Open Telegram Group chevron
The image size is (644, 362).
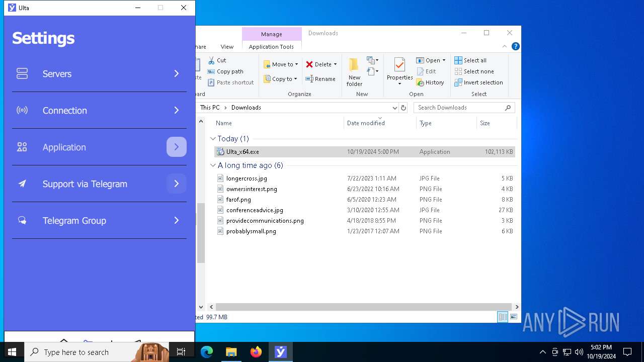coord(177,220)
